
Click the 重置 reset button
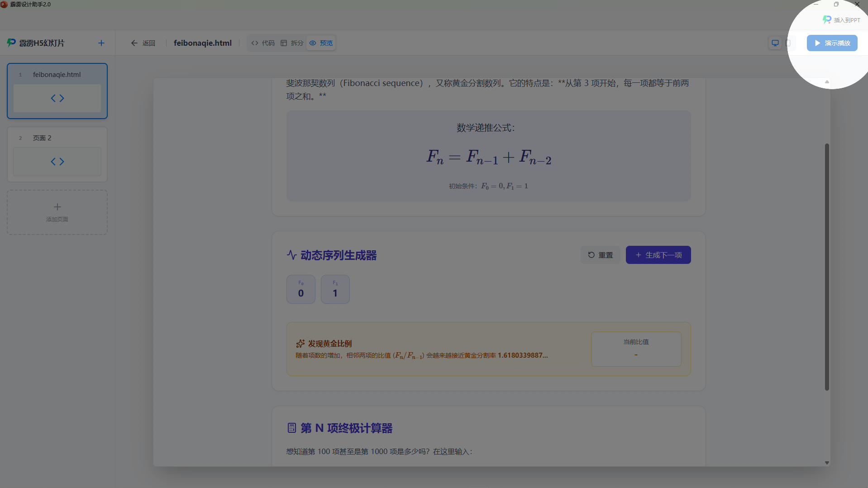pos(600,255)
